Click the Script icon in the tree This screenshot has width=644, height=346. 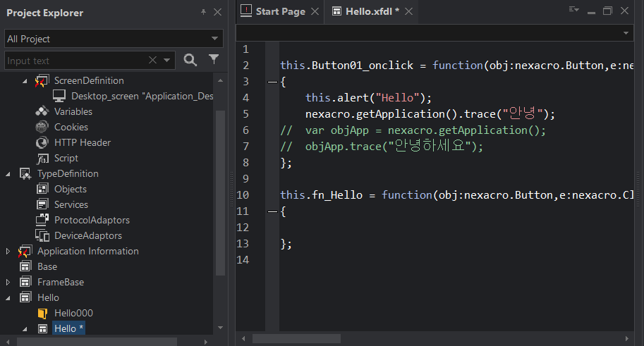click(x=42, y=159)
